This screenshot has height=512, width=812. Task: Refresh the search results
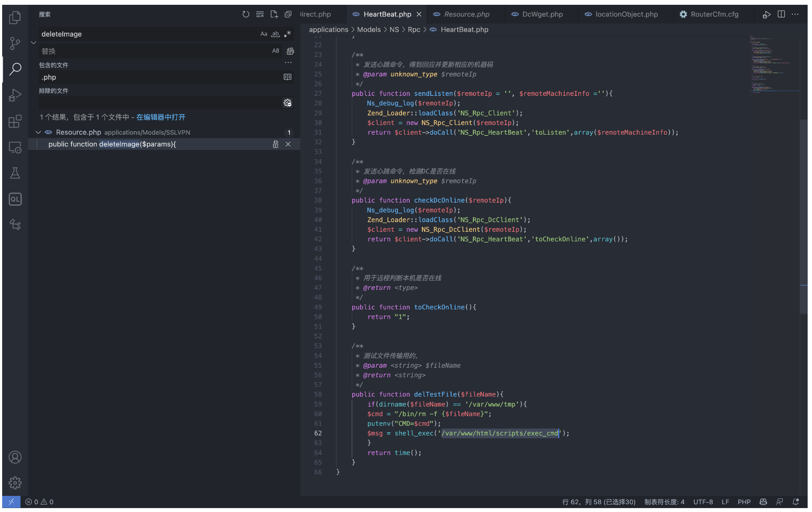pyautogui.click(x=246, y=14)
